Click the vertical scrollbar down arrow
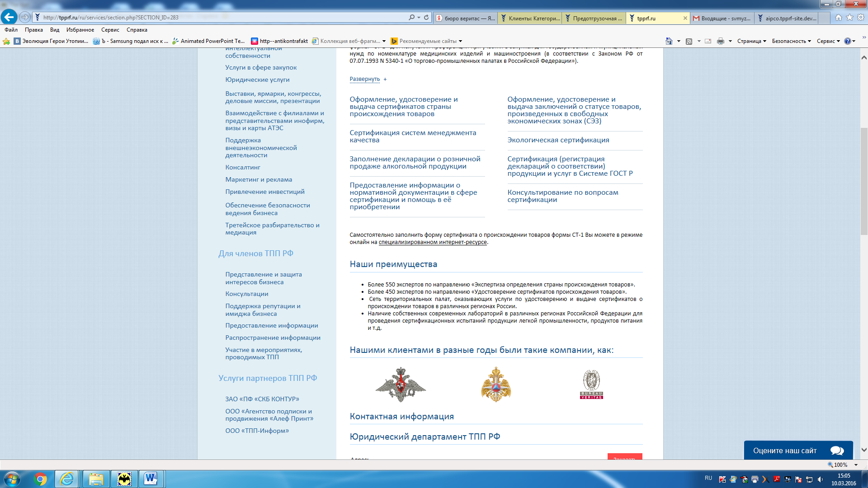This screenshot has width=868, height=488. (864, 450)
